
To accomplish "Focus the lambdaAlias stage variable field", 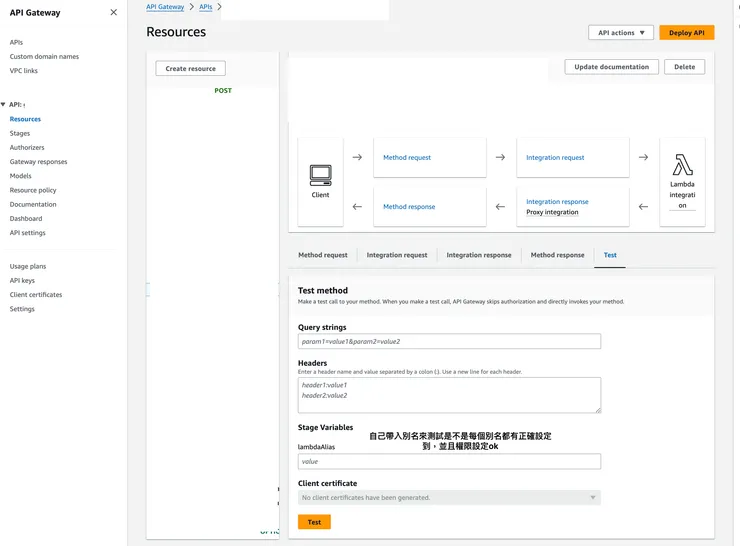I will pos(449,462).
